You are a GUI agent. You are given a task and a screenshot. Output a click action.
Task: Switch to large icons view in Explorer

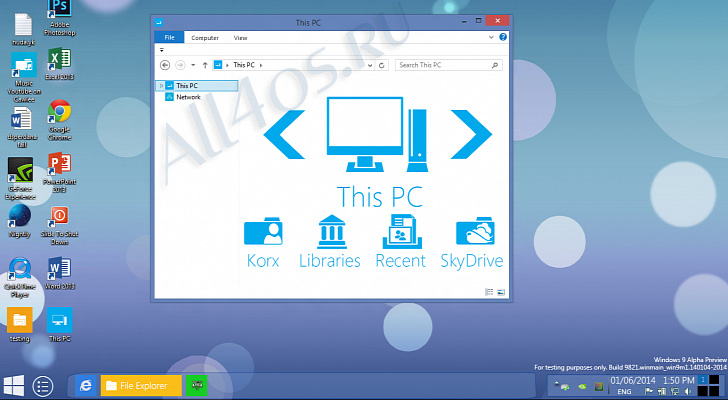[x=501, y=292]
